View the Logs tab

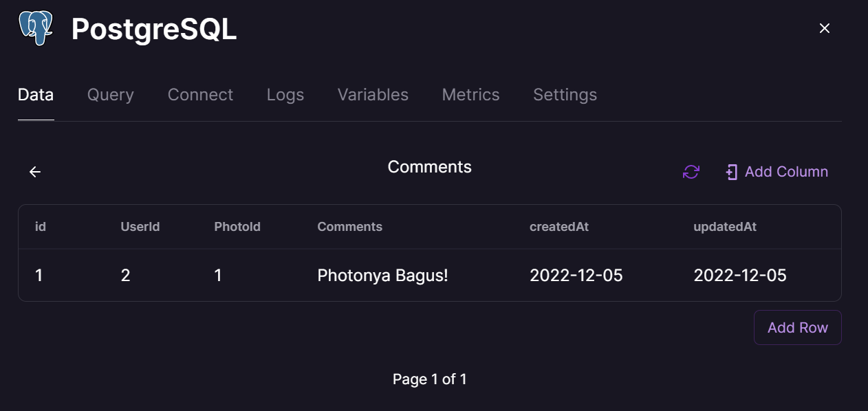click(x=285, y=95)
